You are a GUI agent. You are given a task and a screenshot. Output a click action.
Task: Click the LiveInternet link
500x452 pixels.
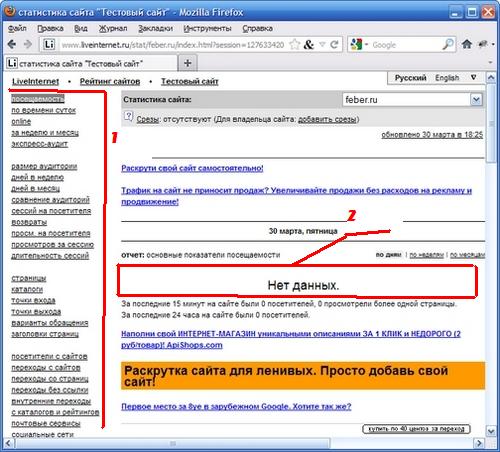pyautogui.click(x=35, y=81)
